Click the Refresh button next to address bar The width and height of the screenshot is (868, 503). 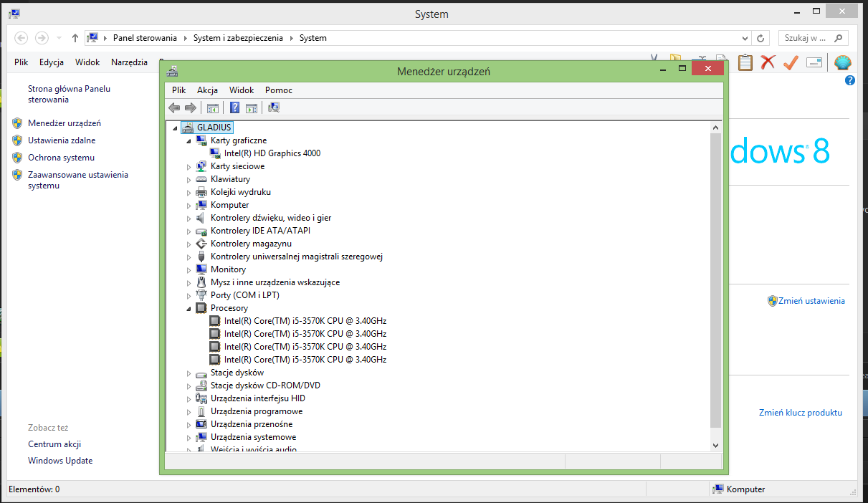[760, 38]
